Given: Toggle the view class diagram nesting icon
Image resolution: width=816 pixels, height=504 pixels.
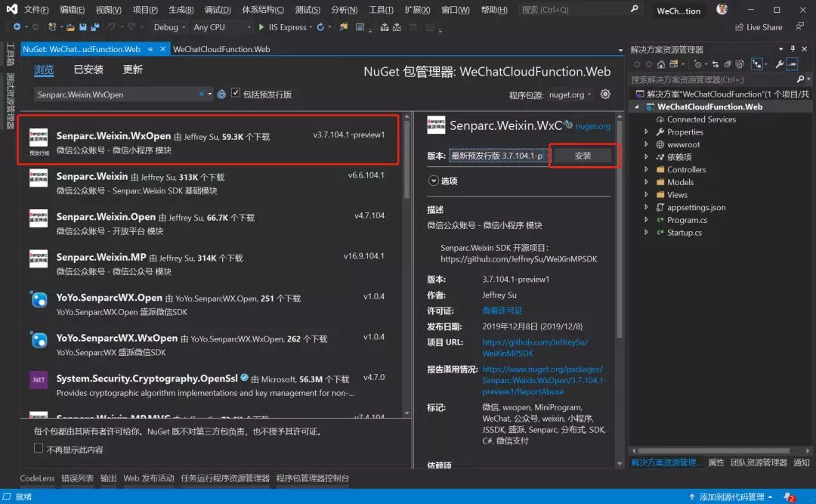Looking at the screenshot, I should (757, 64).
